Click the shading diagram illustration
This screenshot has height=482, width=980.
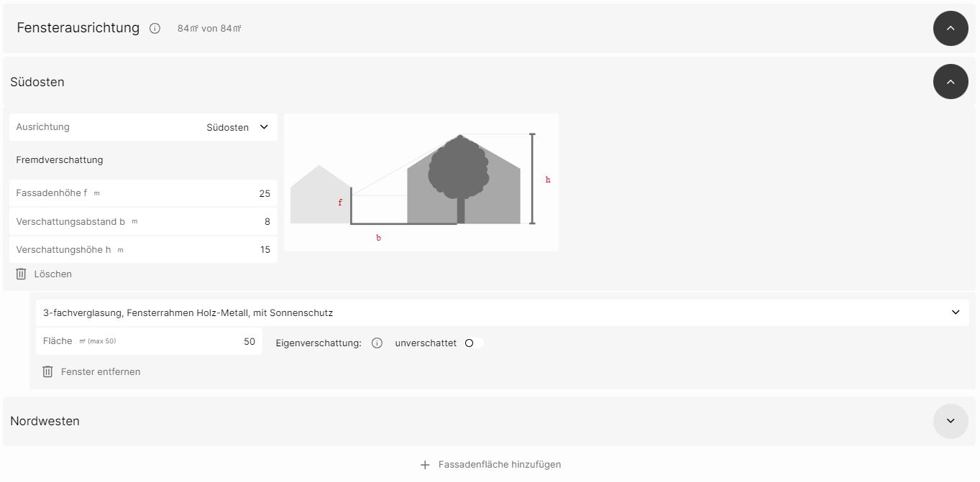(421, 182)
